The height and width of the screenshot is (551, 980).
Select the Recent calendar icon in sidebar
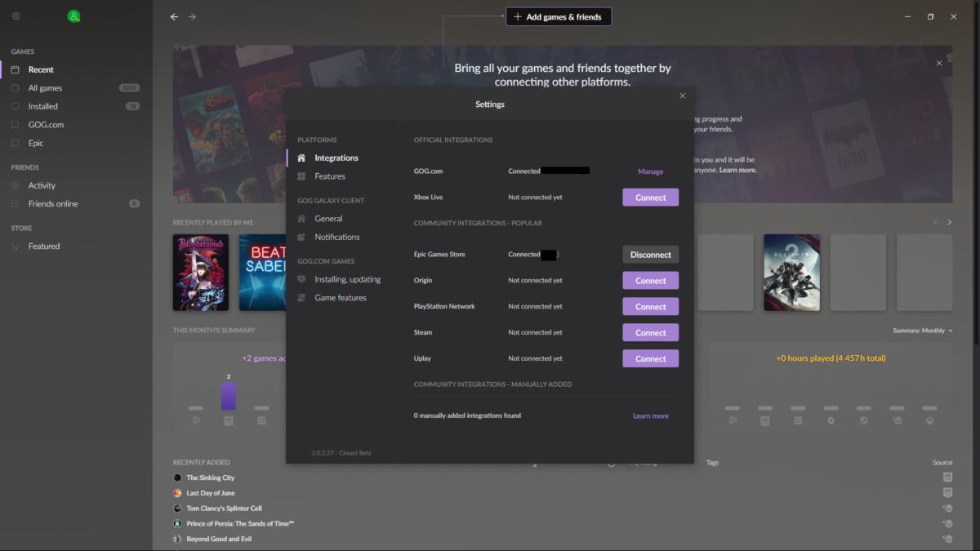click(15, 69)
